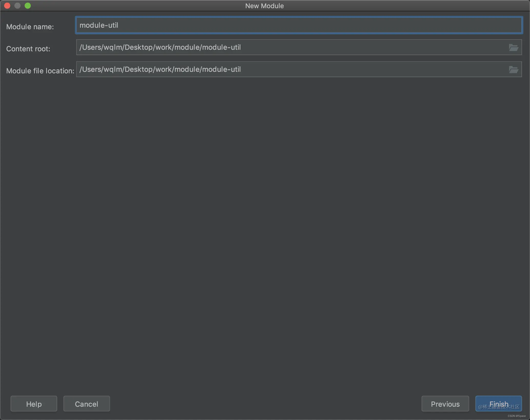Open folder browser for Module file location
530x420 pixels.
(x=513, y=69)
